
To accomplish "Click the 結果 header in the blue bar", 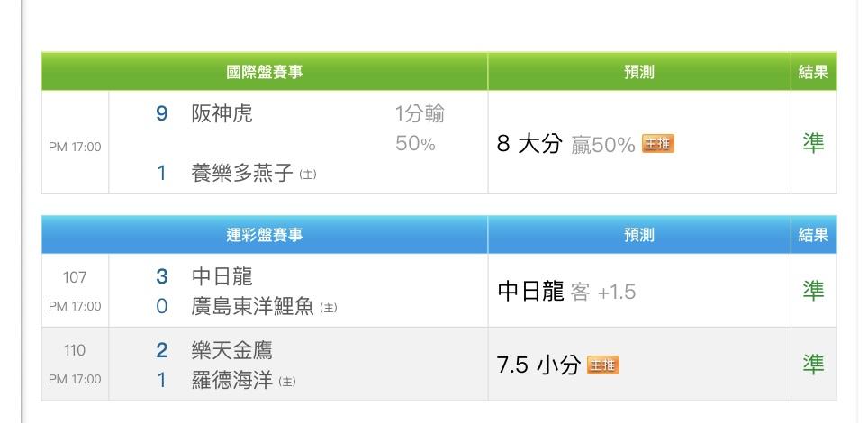I will click(813, 235).
